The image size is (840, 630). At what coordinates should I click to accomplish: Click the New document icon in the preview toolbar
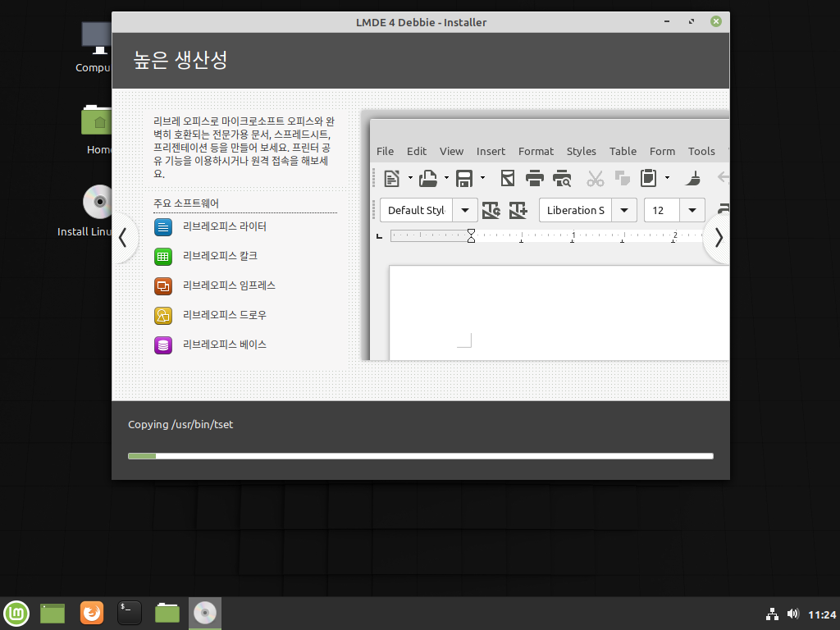coord(391,178)
